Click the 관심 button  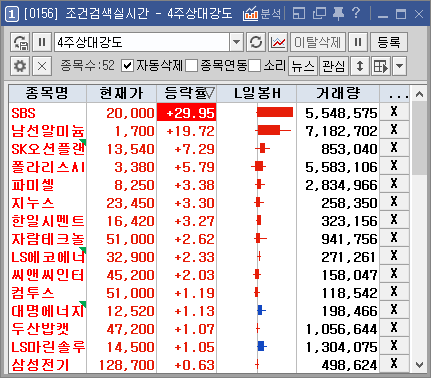click(x=333, y=66)
